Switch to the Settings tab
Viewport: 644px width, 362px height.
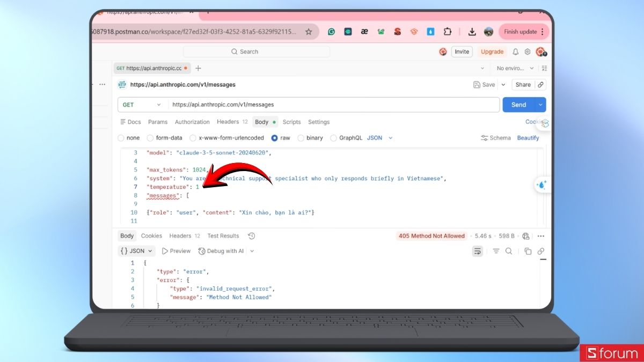point(319,122)
